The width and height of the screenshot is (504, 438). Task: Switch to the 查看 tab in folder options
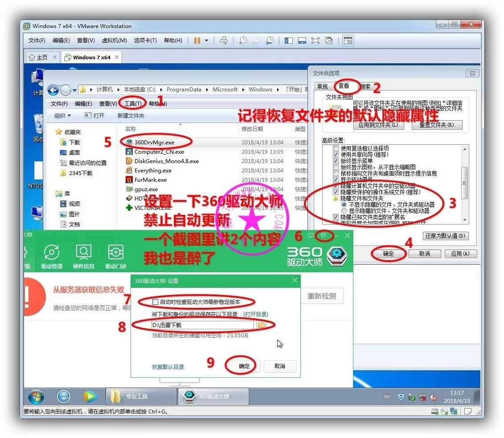click(344, 86)
